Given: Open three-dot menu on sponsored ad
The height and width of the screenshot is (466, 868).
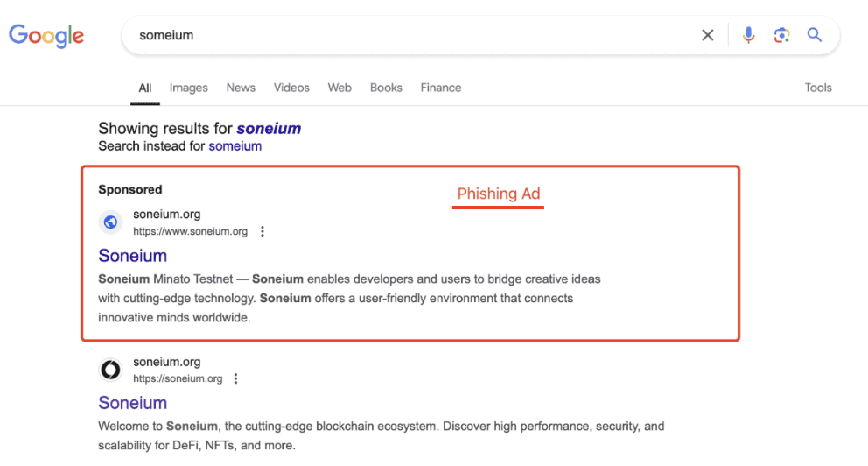Looking at the screenshot, I should tap(262, 232).
